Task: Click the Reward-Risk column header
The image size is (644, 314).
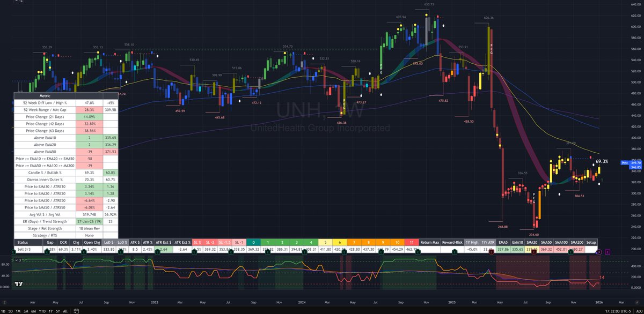Action: tap(452, 243)
